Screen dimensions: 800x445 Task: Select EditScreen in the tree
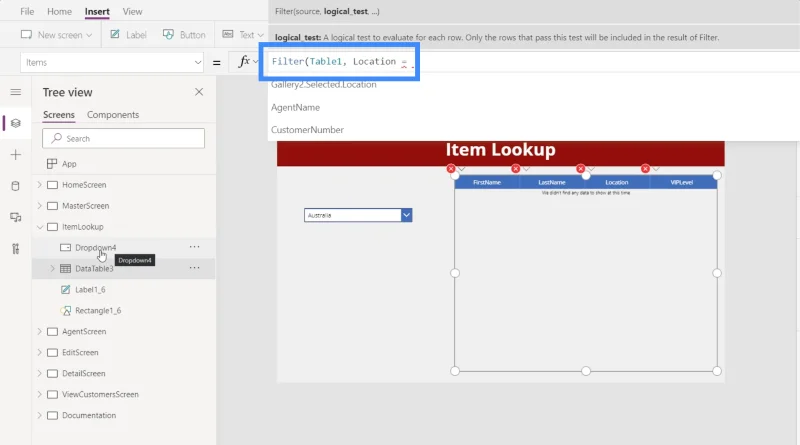80,352
